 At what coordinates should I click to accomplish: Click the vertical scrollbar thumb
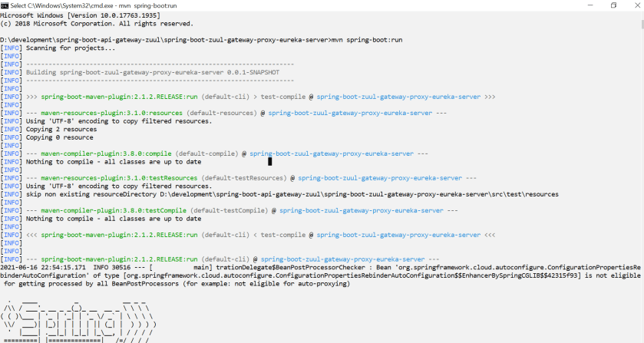click(x=641, y=24)
